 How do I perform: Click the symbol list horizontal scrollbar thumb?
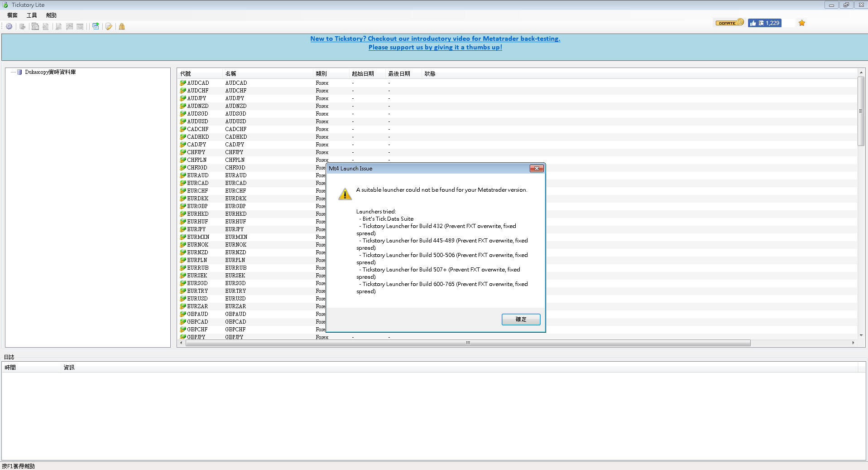click(468, 343)
